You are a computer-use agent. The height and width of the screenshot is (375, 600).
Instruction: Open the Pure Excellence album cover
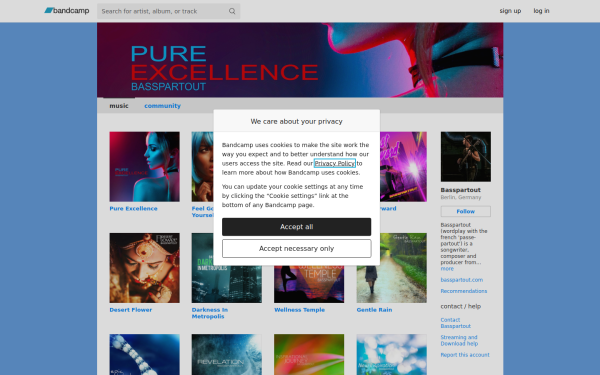point(144,166)
